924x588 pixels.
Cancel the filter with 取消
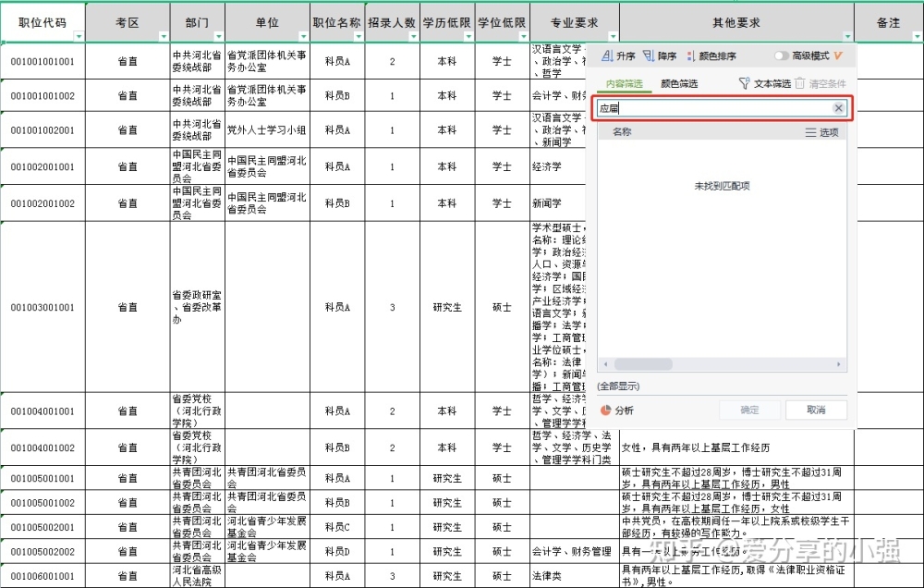coord(816,410)
